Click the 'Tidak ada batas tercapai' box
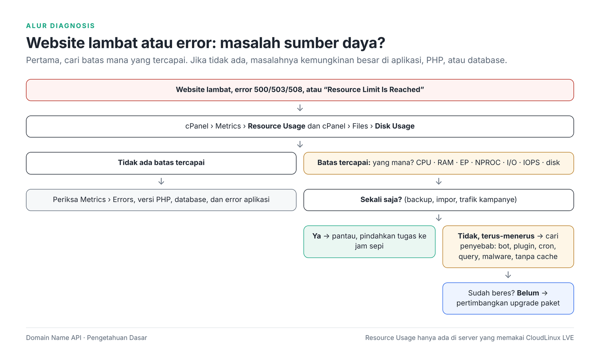 tap(161, 163)
